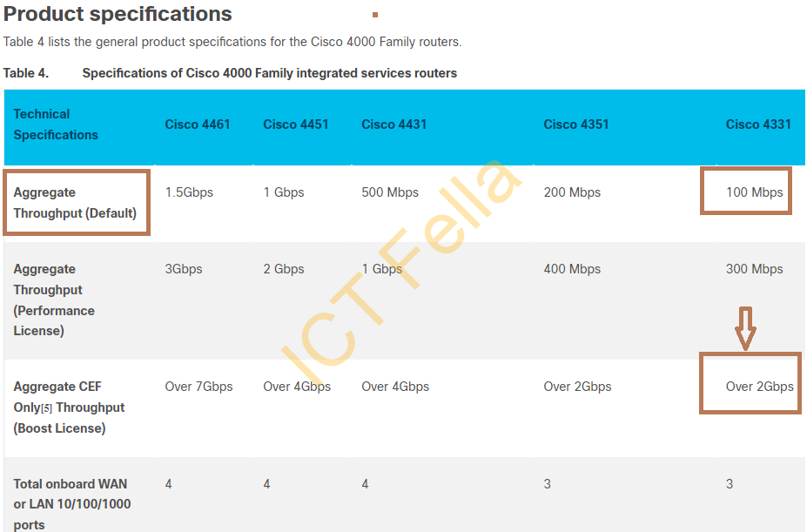Click the 'Technical Specifications' column header

coord(56,125)
